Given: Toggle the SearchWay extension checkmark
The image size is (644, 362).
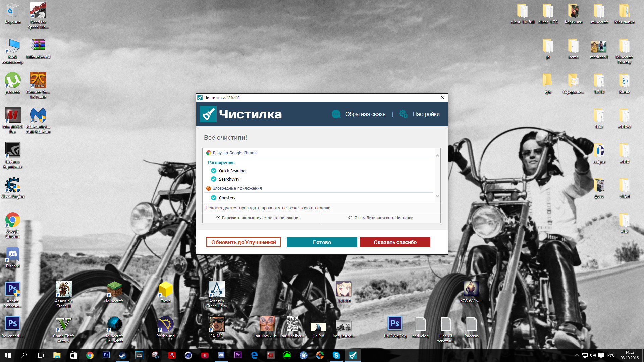Looking at the screenshot, I should point(214,179).
